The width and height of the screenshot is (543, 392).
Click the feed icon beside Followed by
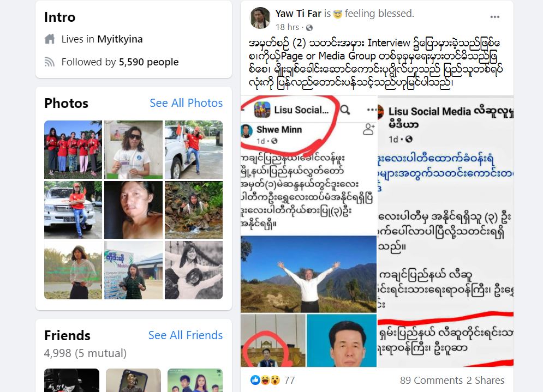coord(50,62)
